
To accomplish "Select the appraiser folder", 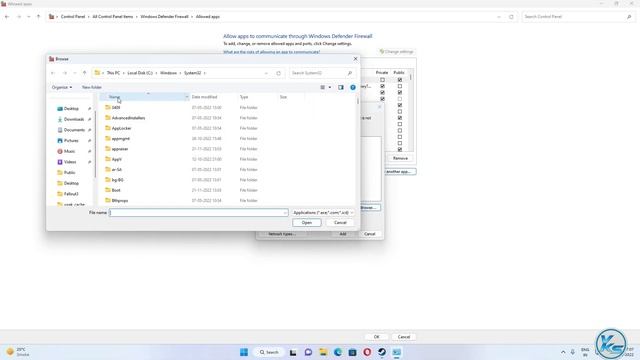I will click(x=120, y=149).
